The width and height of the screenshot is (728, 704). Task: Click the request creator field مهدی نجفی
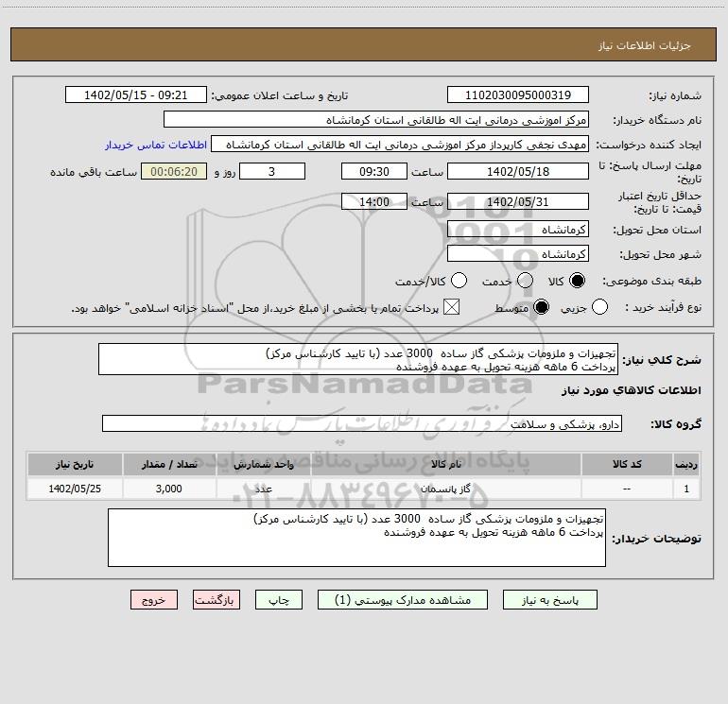(400, 145)
